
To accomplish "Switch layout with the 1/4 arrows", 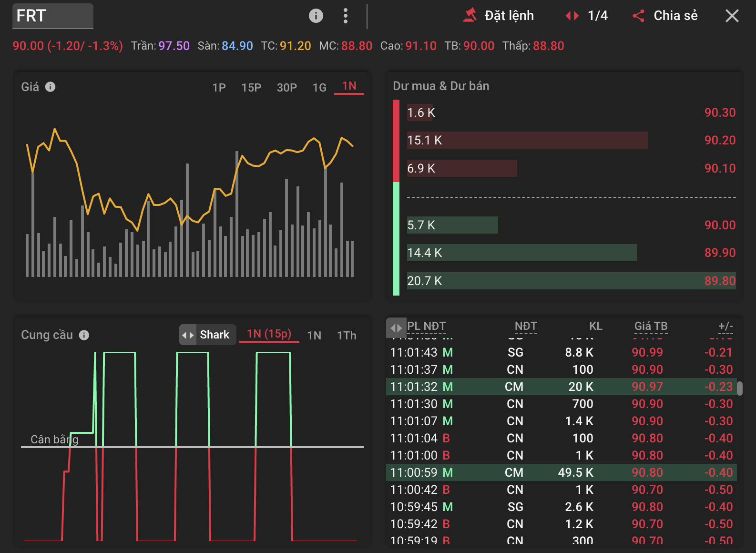I will 586,16.
